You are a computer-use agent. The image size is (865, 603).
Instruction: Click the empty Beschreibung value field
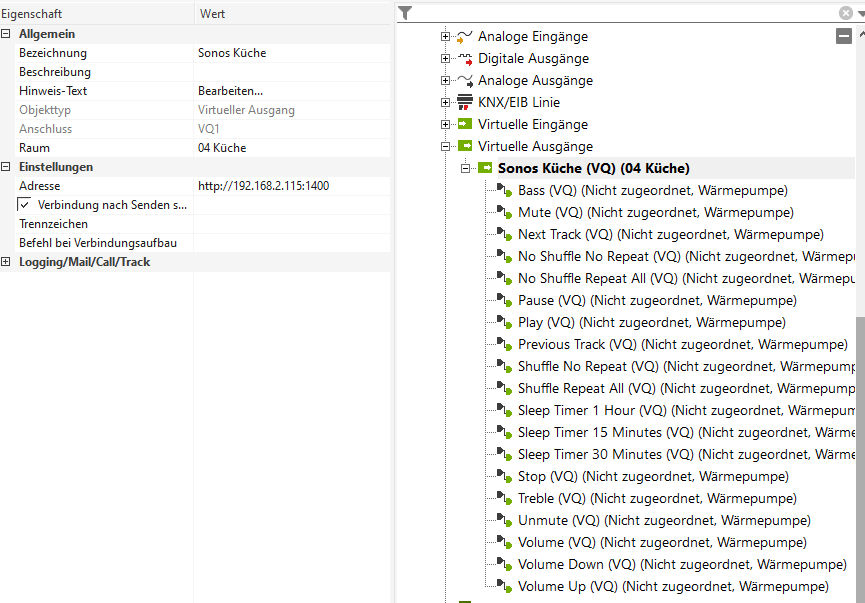pos(292,72)
